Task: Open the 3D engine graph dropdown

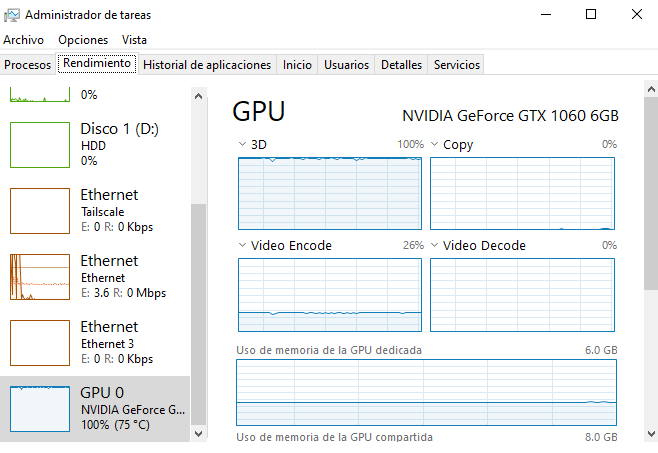Action: click(243, 145)
